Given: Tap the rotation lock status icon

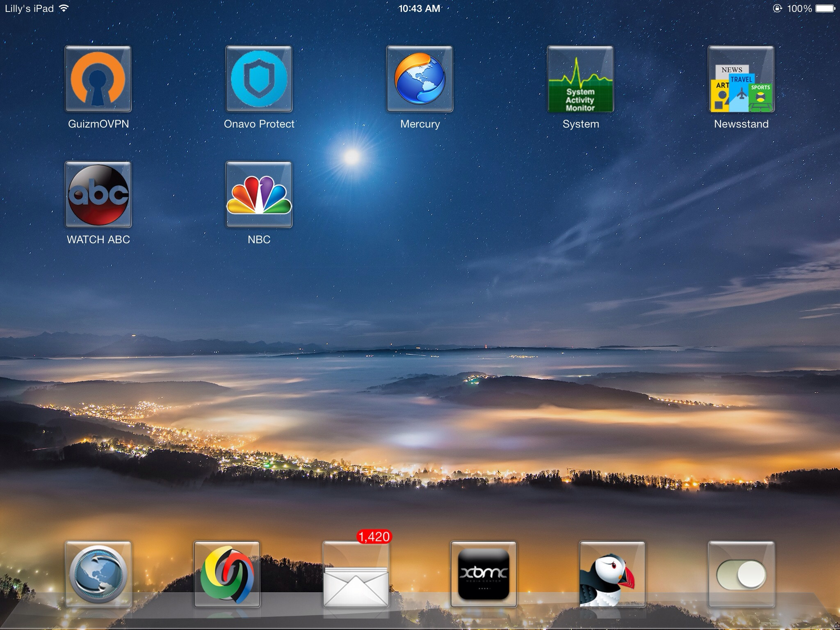Looking at the screenshot, I should (x=777, y=9).
